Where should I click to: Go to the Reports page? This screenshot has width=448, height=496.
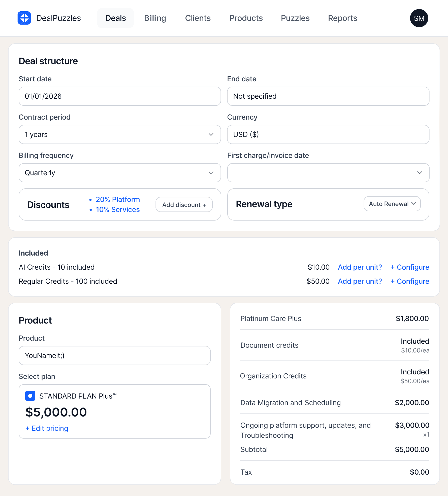click(x=342, y=18)
